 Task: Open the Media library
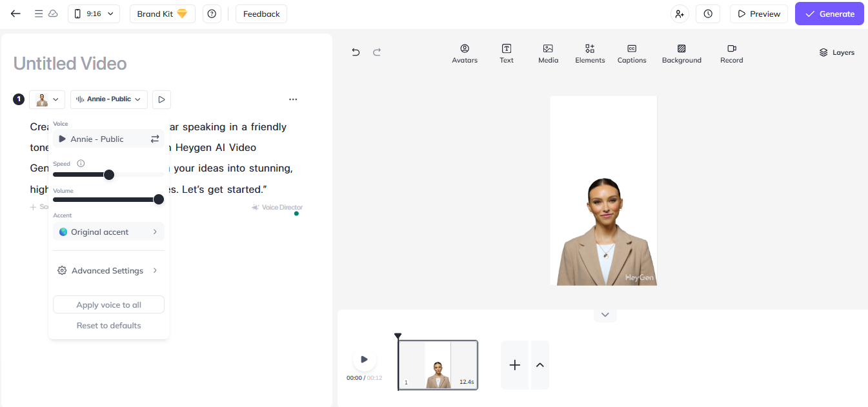coord(548,53)
